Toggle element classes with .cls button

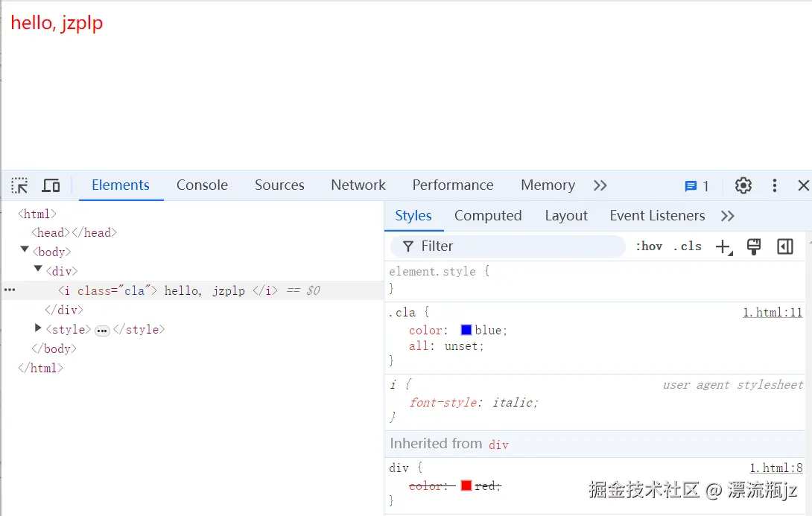[688, 246]
